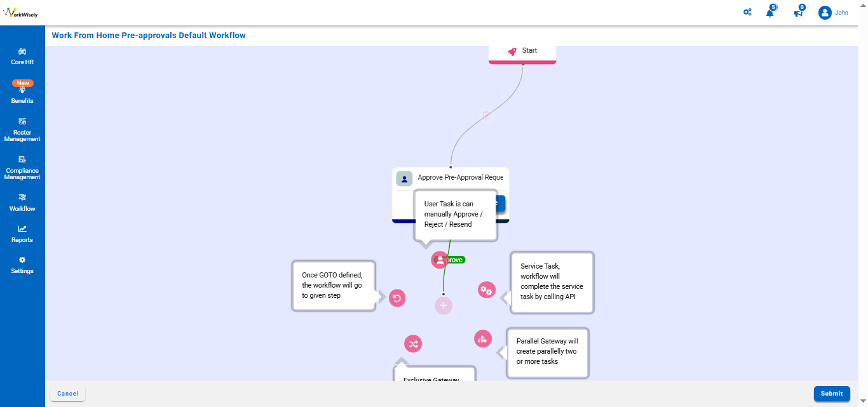Screen dimensions: 868x407
Task: Click the Cancel button
Action: (67, 394)
